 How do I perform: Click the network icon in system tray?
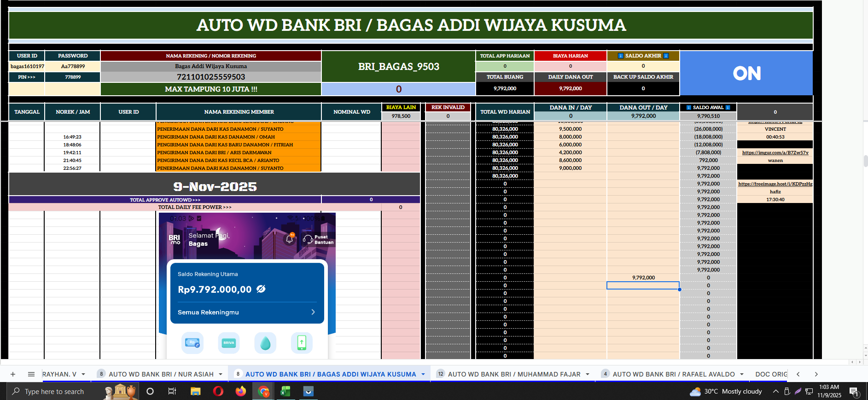point(809,391)
